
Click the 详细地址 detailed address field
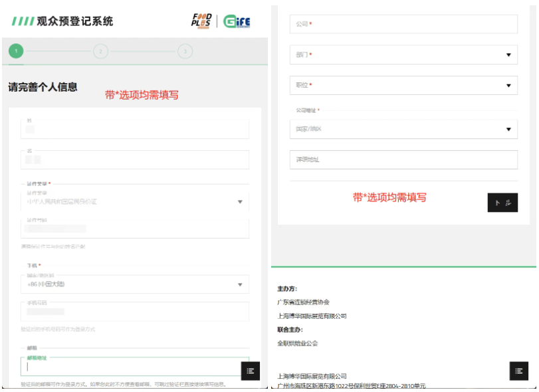[403, 159]
